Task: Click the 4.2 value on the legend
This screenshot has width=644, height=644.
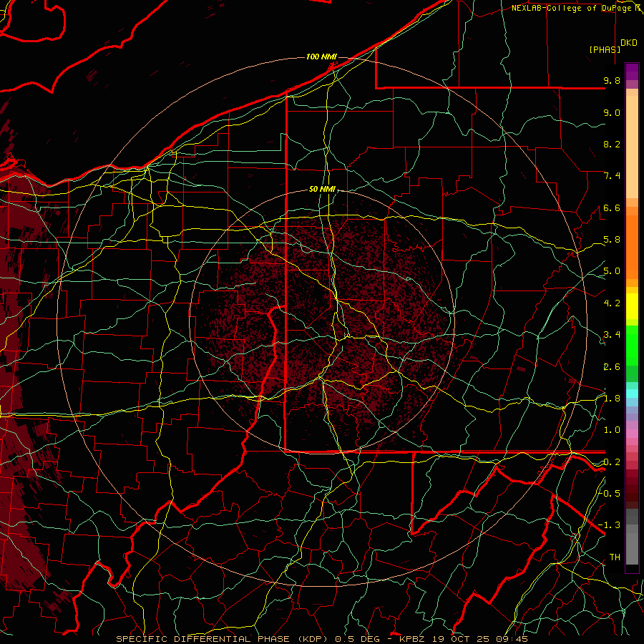Action: tap(612, 303)
